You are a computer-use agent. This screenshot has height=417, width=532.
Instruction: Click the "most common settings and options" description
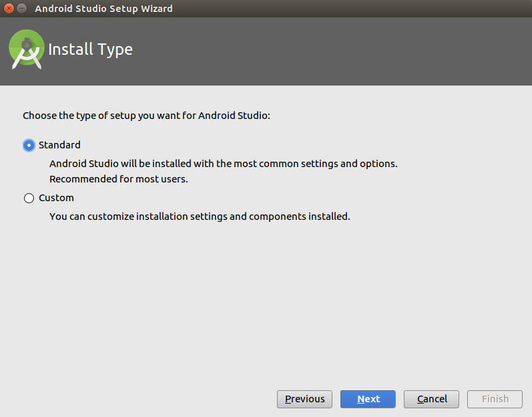pyautogui.click(x=223, y=164)
